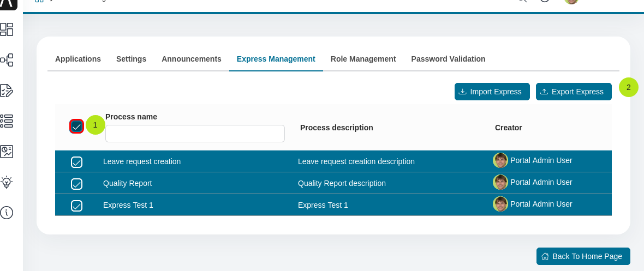Switch to the Settings tab
This screenshot has width=644, height=271.
(131, 59)
